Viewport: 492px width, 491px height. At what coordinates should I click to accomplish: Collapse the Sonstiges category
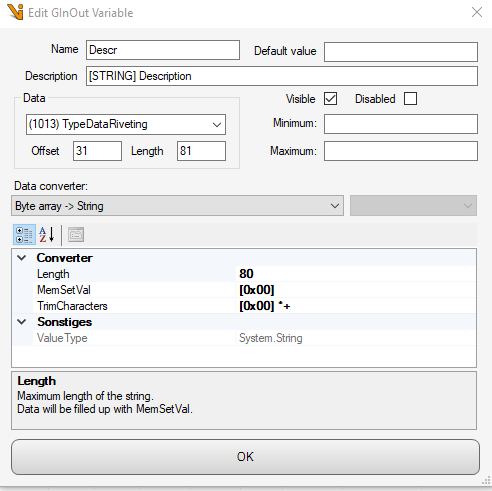point(22,322)
